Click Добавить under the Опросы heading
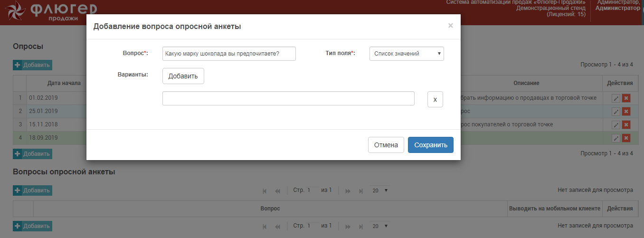The height and width of the screenshot is (238, 644). click(32, 65)
